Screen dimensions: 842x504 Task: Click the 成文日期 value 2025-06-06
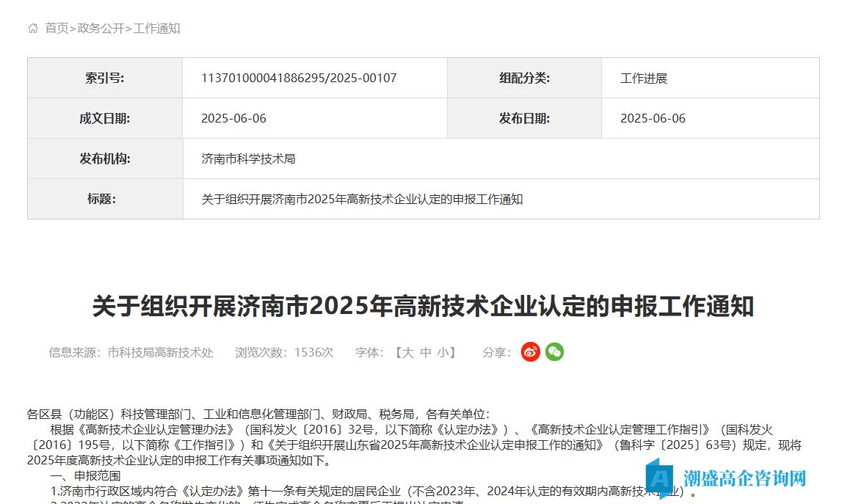[233, 119]
